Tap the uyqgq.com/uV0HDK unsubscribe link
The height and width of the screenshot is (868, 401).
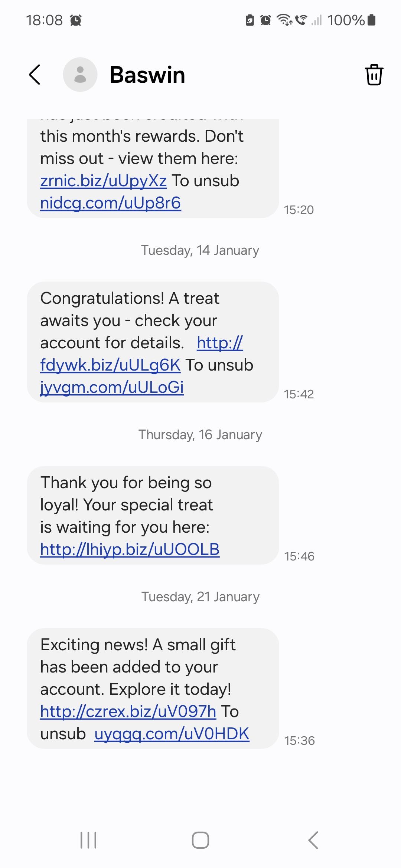172,734
